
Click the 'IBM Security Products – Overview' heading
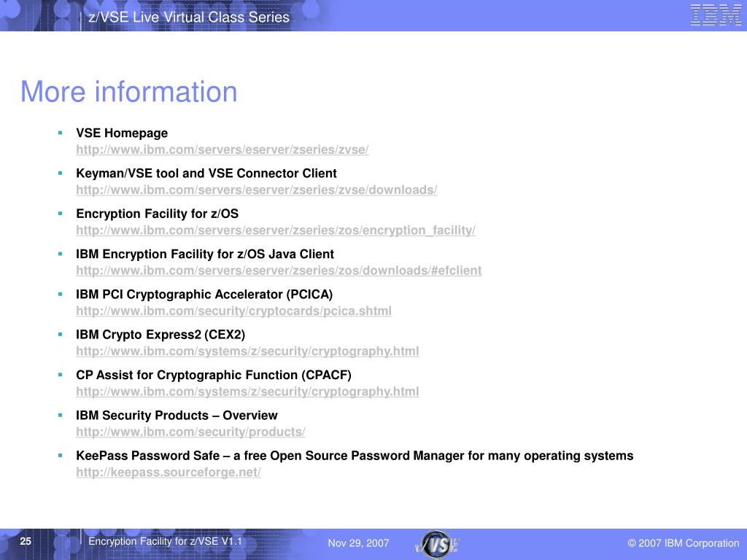click(x=177, y=415)
